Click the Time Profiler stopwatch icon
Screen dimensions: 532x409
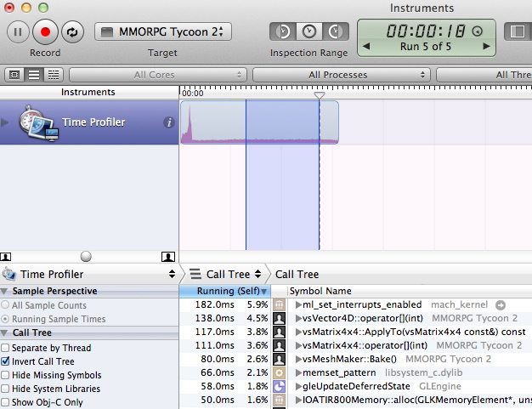tap(38, 122)
